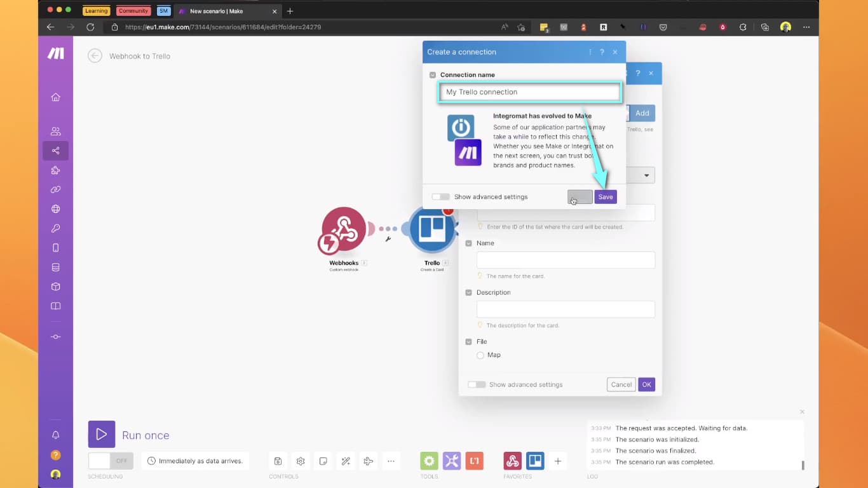Click the Make logo at sidebar top
868x488 pixels.
pyautogui.click(x=56, y=53)
